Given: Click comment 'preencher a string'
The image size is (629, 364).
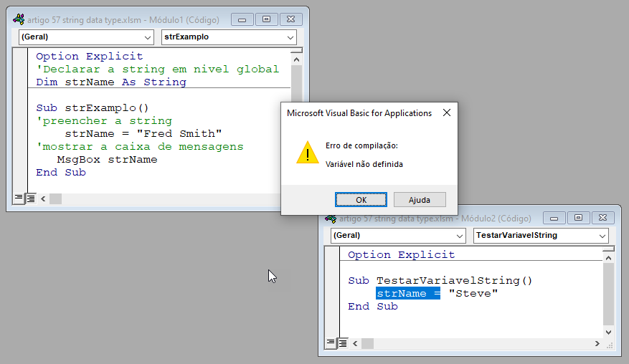Looking at the screenshot, I should coord(104,121).
